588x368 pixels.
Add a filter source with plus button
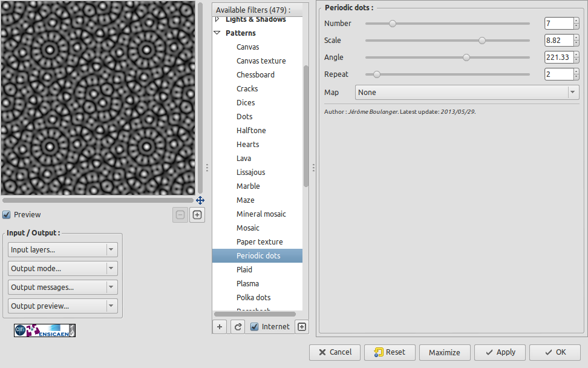point(220,327)
